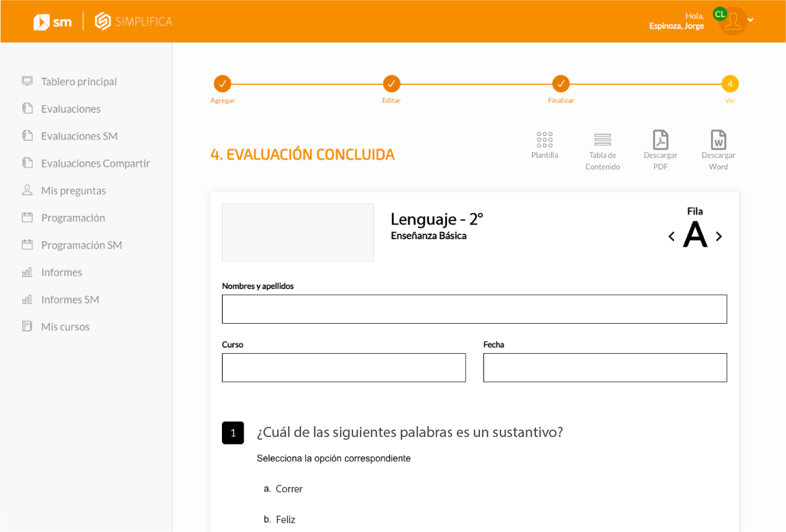The width and height of the screenshot is (786, 532).
Task: View Informes SM reports section
Action: pos(70,299)
